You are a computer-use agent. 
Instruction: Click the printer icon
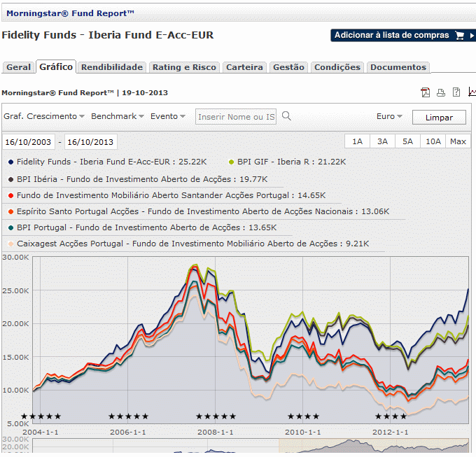pos(441,92)
